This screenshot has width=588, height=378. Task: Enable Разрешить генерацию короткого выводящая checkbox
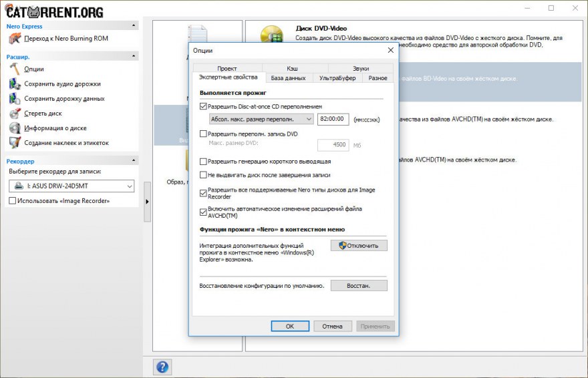(203, 162)
